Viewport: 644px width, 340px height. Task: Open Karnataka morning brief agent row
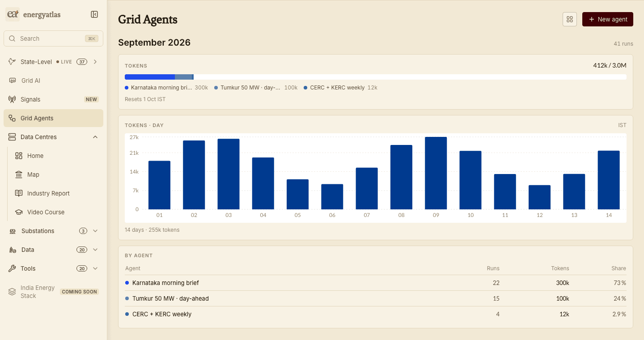(376, 283)
